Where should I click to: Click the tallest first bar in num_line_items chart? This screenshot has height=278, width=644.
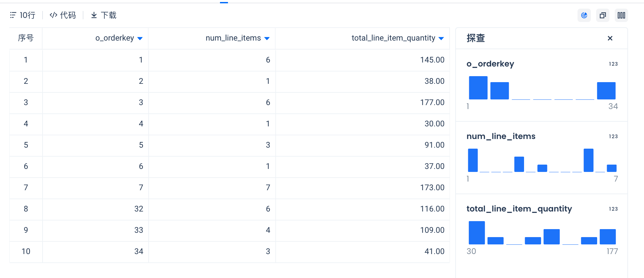473,160
